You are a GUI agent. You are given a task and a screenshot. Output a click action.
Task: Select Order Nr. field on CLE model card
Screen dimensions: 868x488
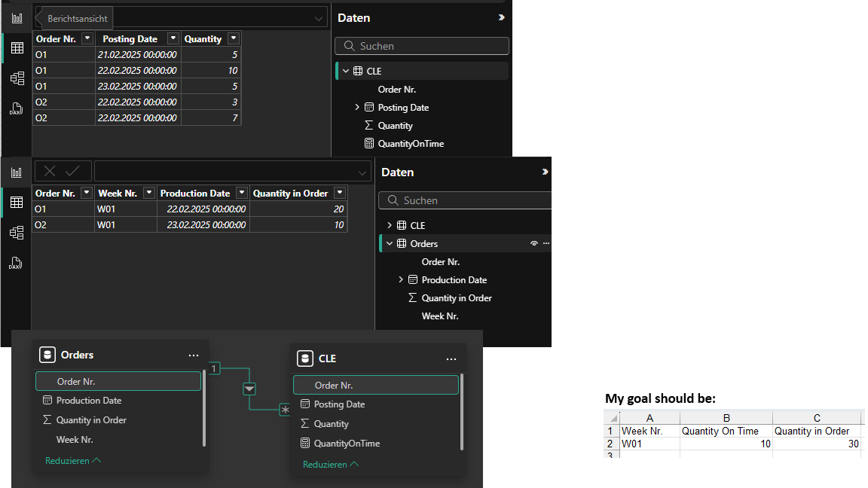[376, 385]
